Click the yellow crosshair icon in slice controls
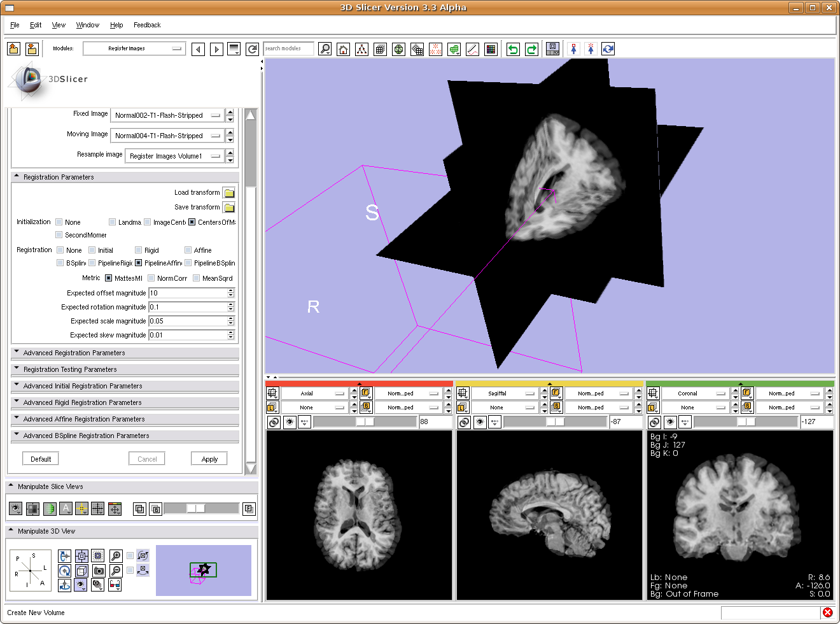This screenshot has width=840, height=624. pyautogui.click(x=81, y=509)
